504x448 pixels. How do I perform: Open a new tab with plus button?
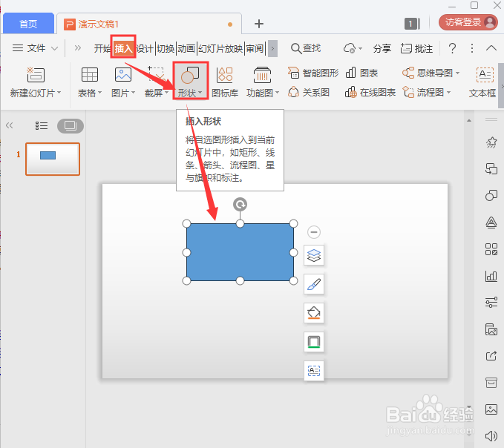pos(259,24)
